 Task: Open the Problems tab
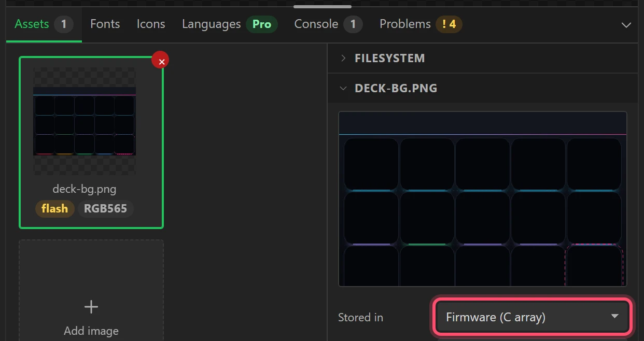pyautogui.click(x=421, y=24)
